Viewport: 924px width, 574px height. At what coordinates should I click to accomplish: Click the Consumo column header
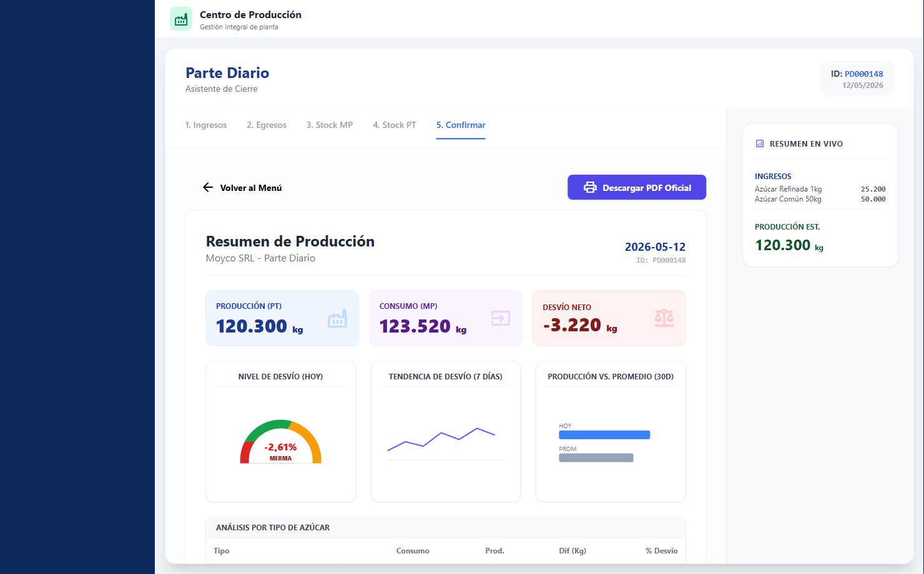tap(413, 551)
